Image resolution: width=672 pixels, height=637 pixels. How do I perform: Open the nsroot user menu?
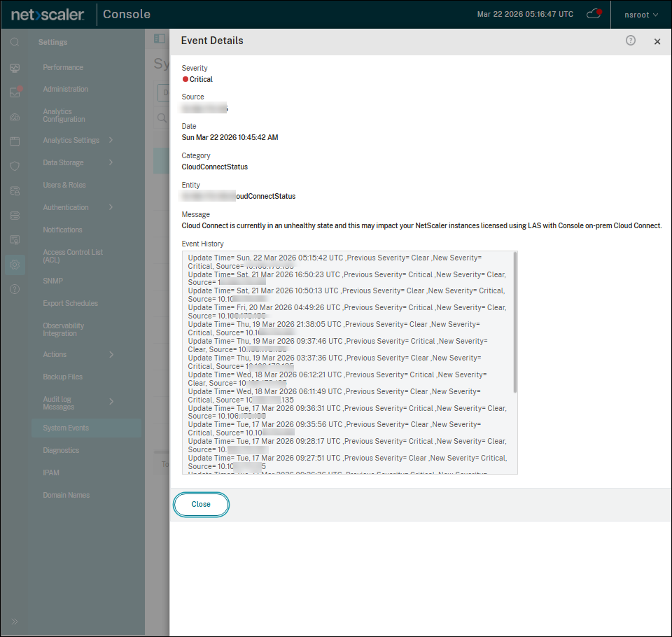(640, 13)
